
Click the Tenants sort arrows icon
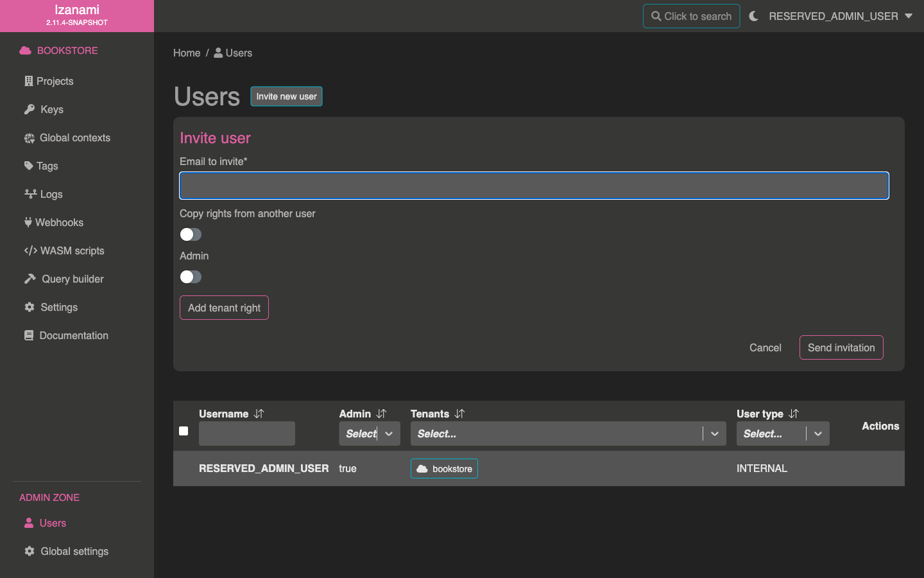pos(459,414)
